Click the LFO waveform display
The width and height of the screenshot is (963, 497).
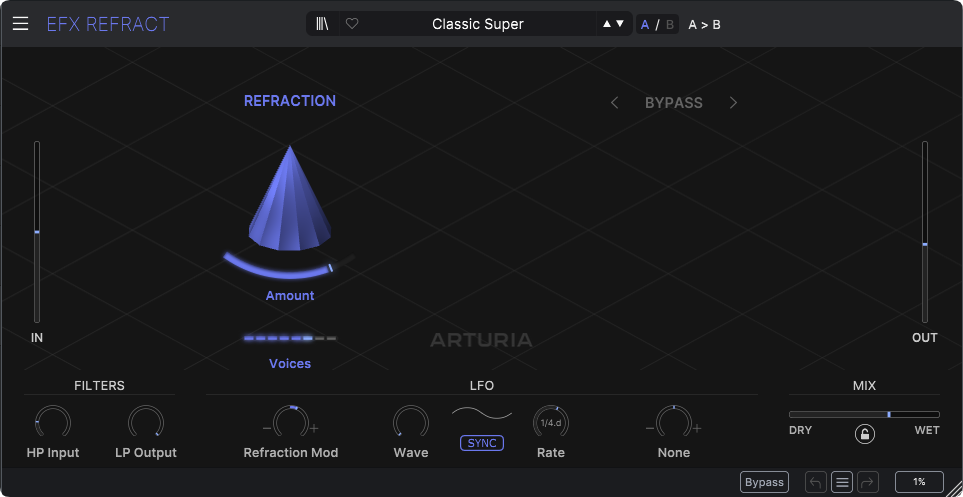482,413
